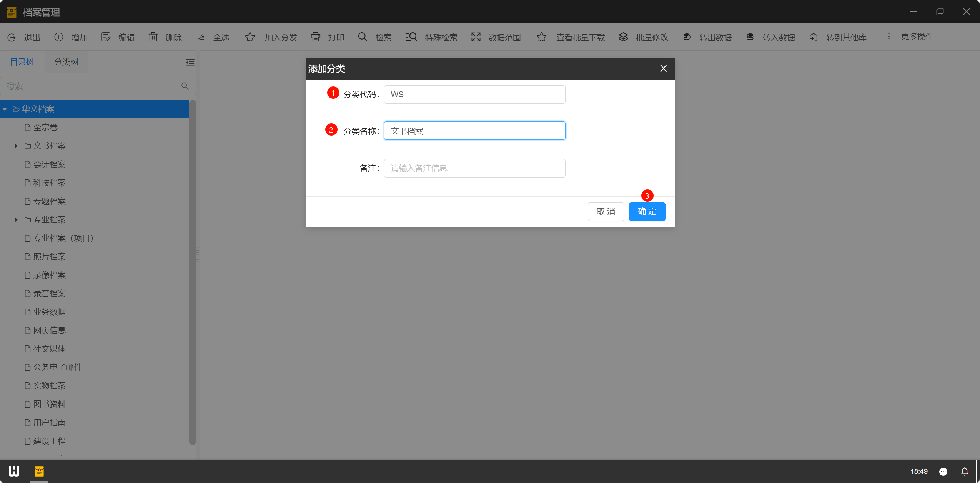Click the 数据范围 expand icon

pos(476,37)
